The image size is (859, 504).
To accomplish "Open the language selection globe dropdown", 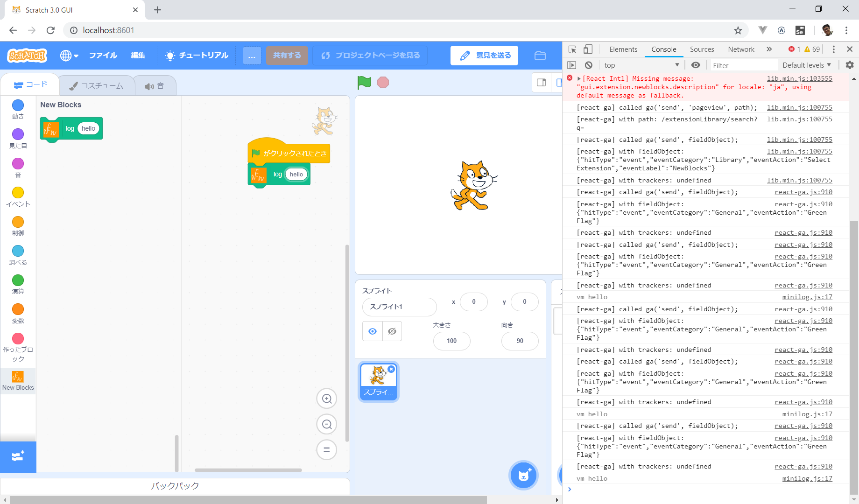I will [69, 56].
